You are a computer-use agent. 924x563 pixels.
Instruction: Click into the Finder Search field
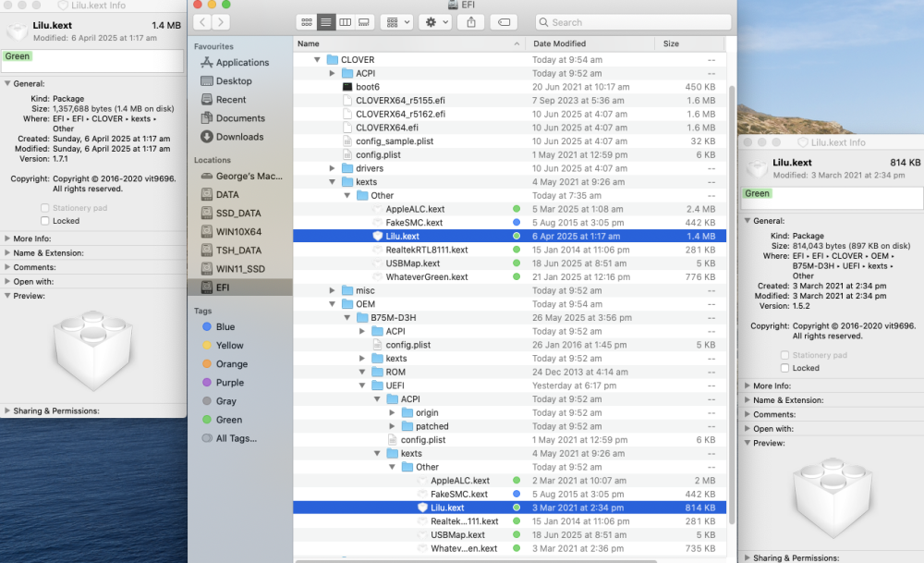633,22
